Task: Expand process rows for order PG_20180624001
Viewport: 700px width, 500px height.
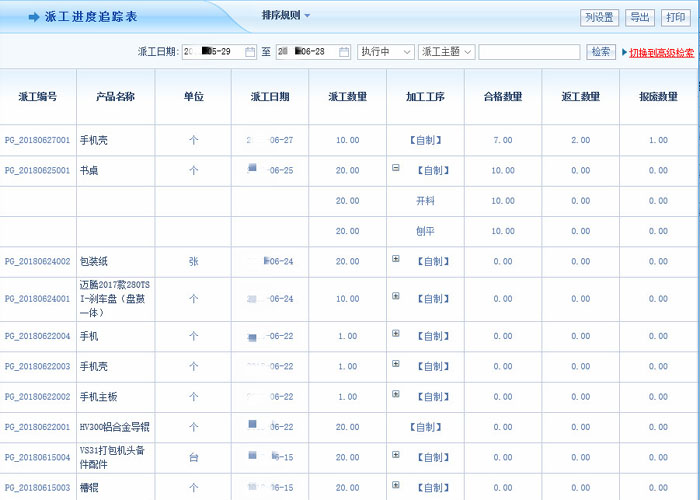Action: [396, 297]
